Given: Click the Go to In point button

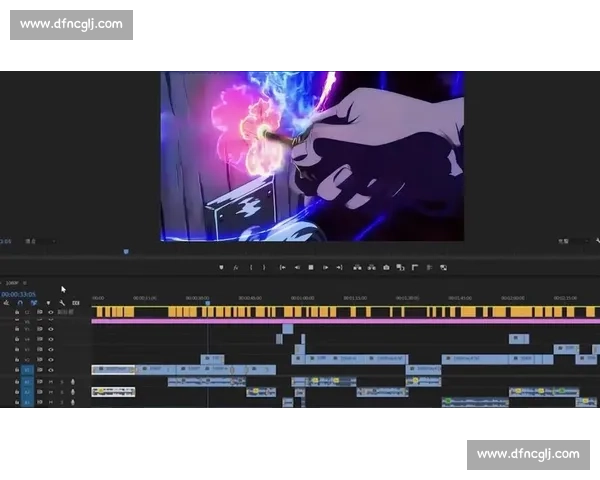Looking at the screenshot, I should 283,268.
